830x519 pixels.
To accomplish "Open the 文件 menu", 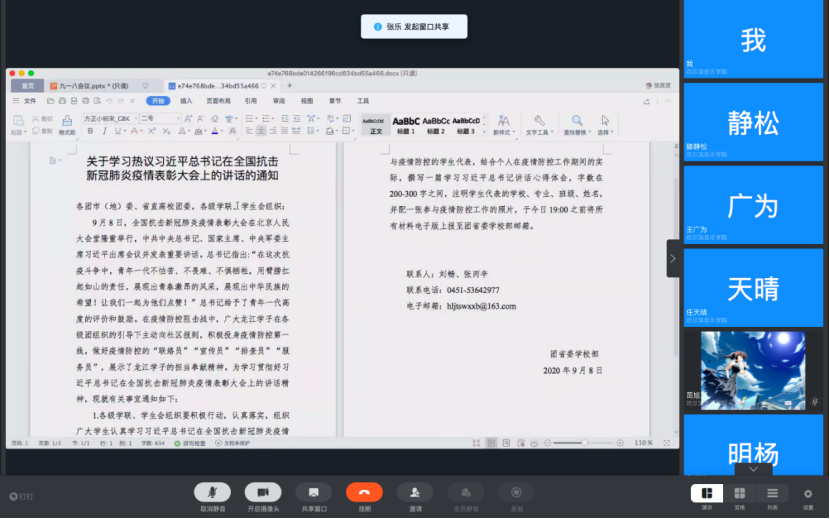I will tap(30, 101).
